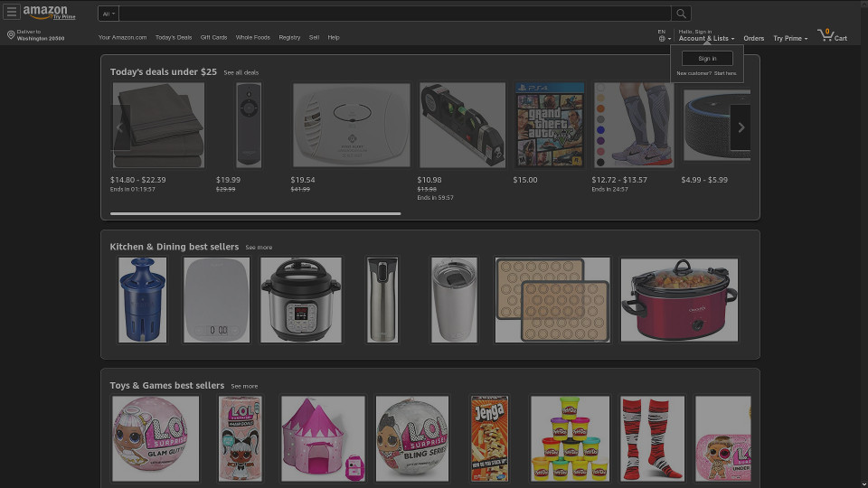Open the blue water filter product
Image resolution: width=868 pixels, height=488 pixels.
142,300
